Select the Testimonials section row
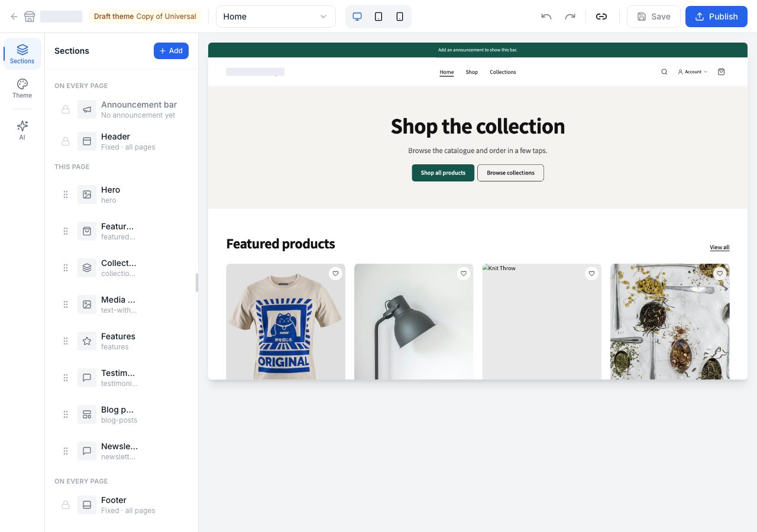 pos(121,378)
